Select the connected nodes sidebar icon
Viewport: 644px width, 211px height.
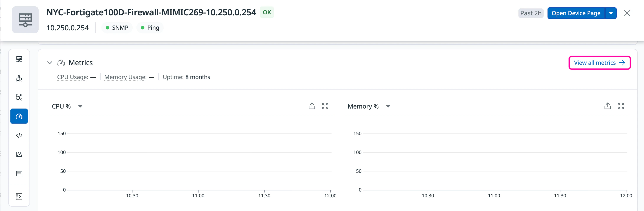point(19,97)
